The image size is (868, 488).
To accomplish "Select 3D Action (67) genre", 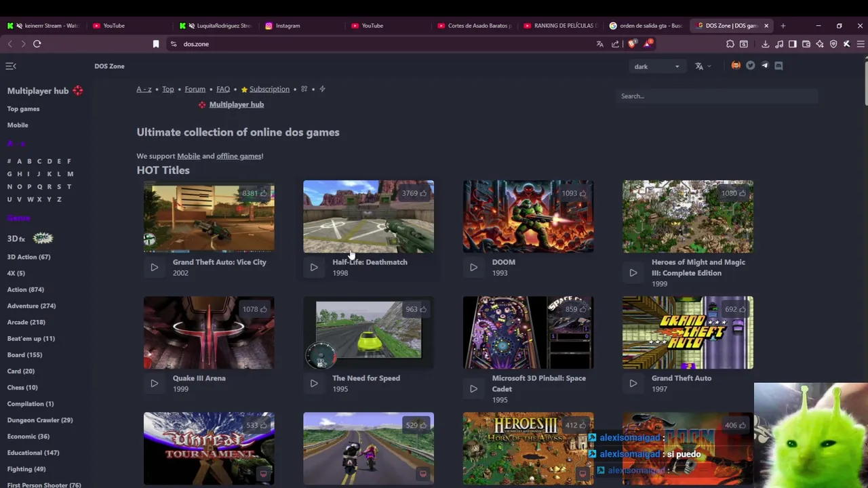I will pyautogui.click(x=28, y=257).
